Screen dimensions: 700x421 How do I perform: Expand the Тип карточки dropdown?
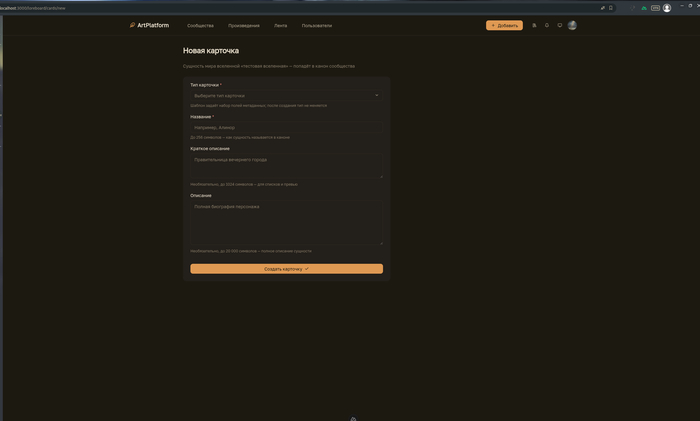pyautogui.click(x=287, y=96)
